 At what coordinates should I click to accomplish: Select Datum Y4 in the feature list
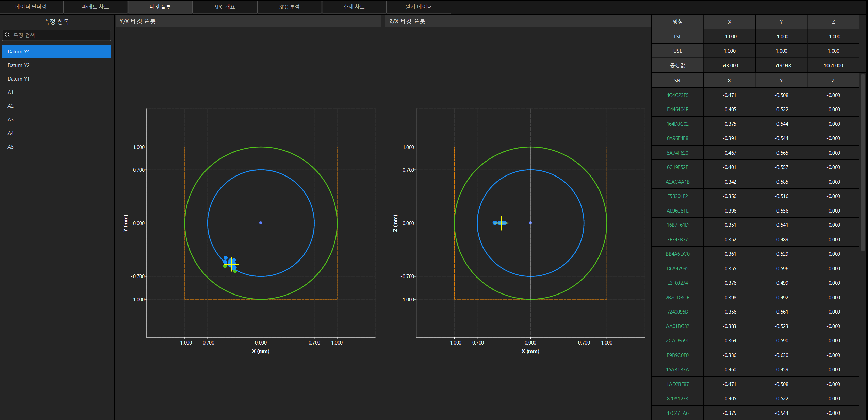[56, 51]
